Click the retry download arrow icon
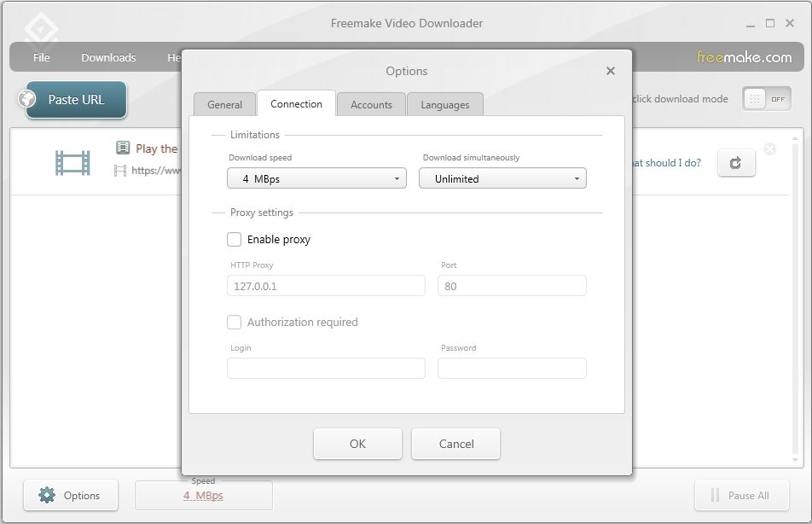This screenshot has width=812, height=524. (736, 163)
